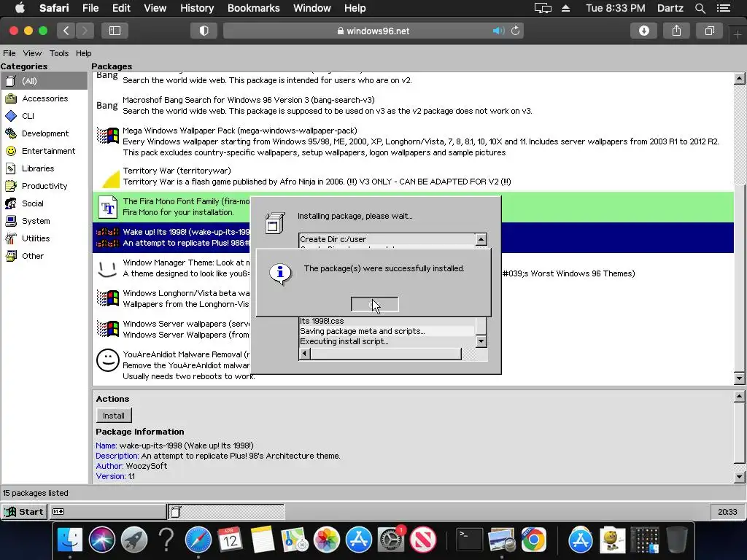747x560 pixels.
Task: Pick the Productivity category icon
Action: pyautogui.click(x=11, y=186)
